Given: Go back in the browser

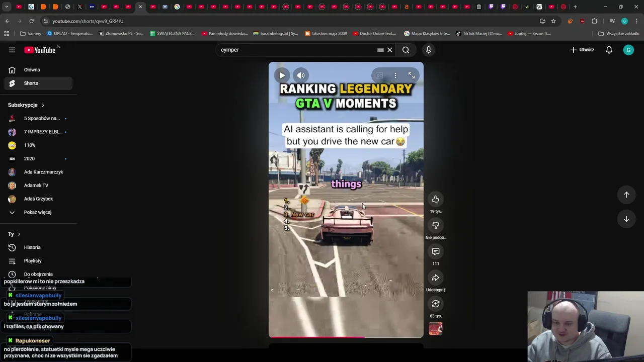Looking at the screenshot, I should tap(7, 21).
